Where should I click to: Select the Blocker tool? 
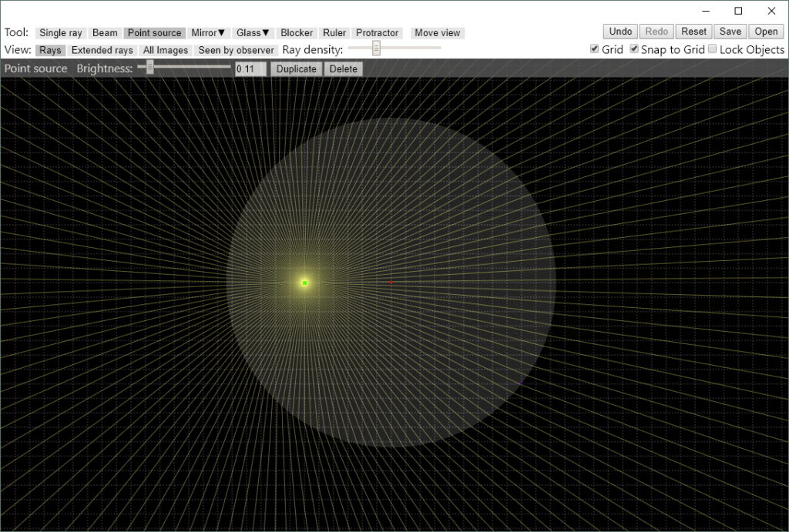click(x=297, y=33)
